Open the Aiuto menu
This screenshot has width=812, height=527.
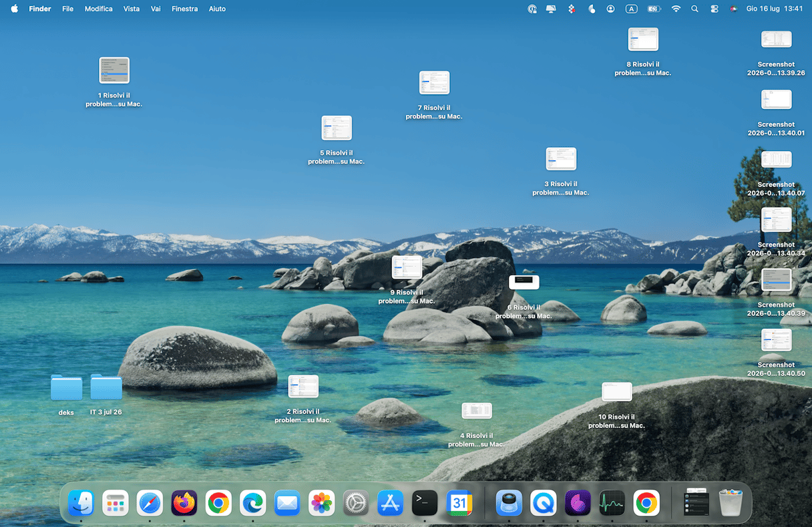217,9
